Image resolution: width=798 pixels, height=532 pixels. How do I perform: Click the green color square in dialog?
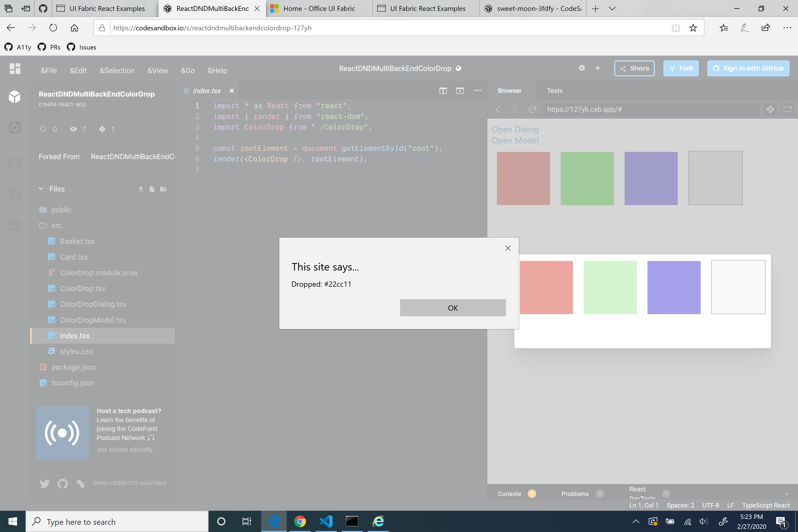[610, 287]
